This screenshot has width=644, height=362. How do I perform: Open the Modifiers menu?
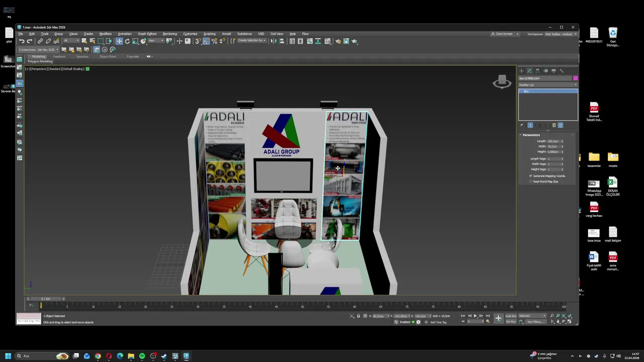(105, 34)
